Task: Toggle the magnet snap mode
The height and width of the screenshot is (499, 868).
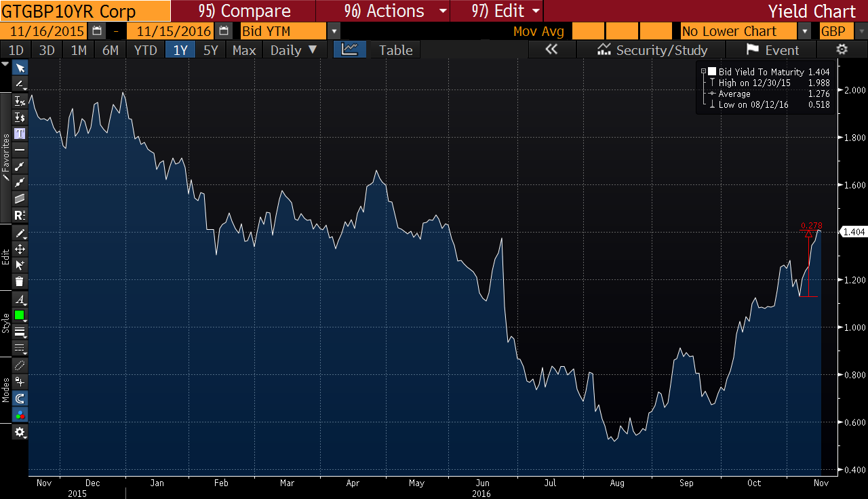Action: 20,398
